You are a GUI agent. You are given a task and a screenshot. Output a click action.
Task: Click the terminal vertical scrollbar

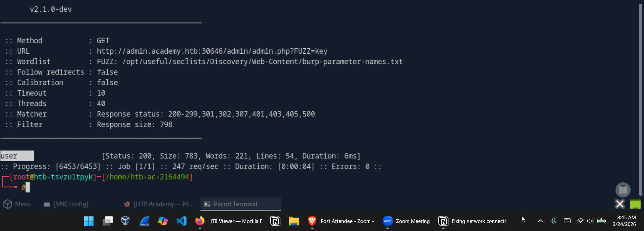coord(640,101)
